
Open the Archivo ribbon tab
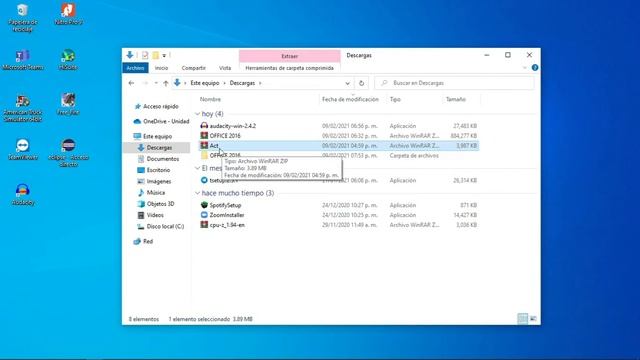pos(135,68)
